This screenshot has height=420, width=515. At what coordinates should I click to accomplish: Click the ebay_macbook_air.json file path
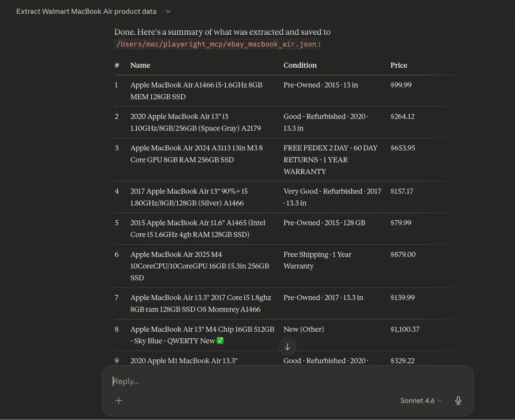(x=216, y=44)
